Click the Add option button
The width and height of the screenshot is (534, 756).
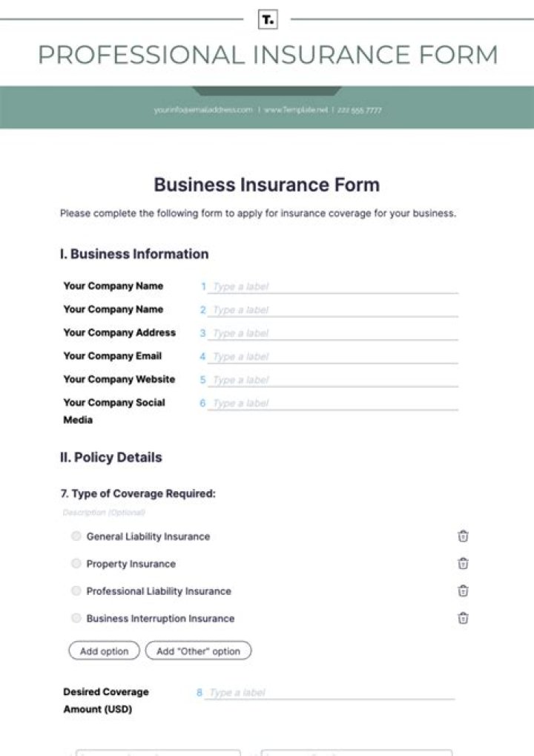pyautogui.click(x=104, y=651)
